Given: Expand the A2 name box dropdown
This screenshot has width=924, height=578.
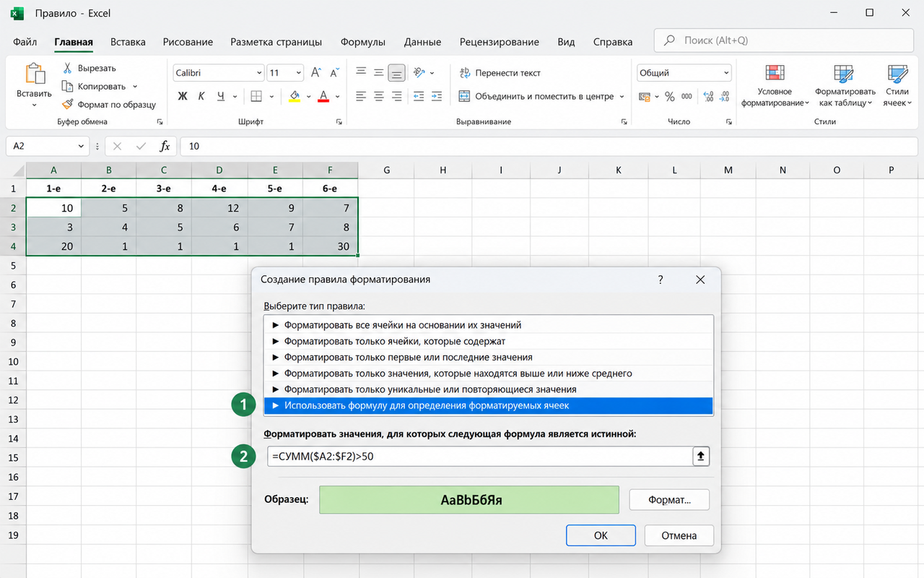Looking at the screenshot, I should point(82,146).
